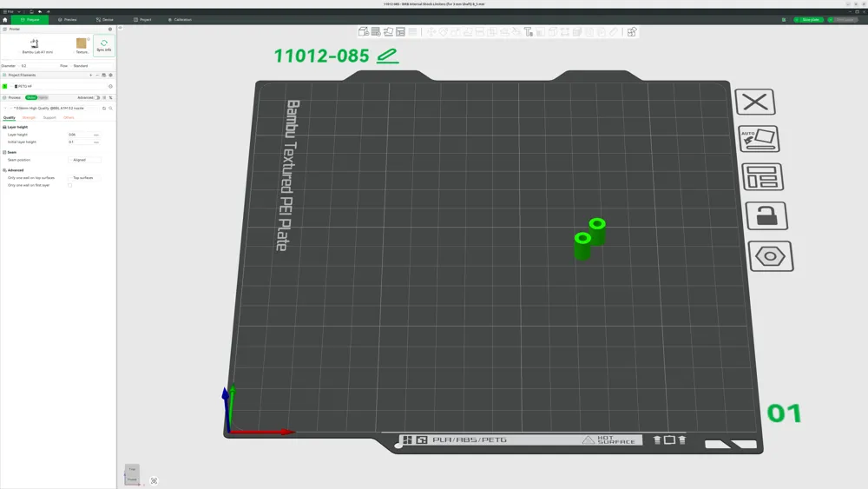The width and height of the screenshot is (868, 489).
Task: Auto orient objects on this plate
Action: tap(759, 138)
